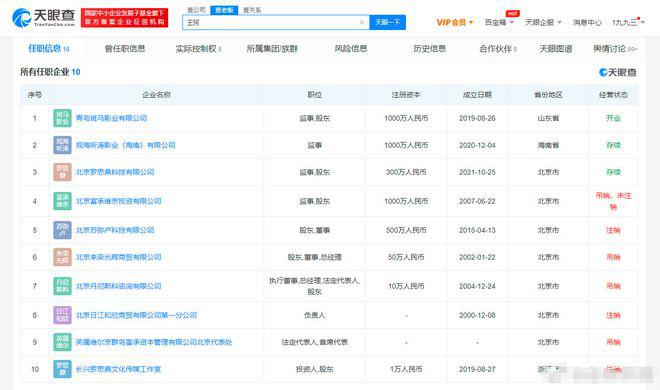
Task: Click the 成立日期 column header
Action: click(477, 95)
